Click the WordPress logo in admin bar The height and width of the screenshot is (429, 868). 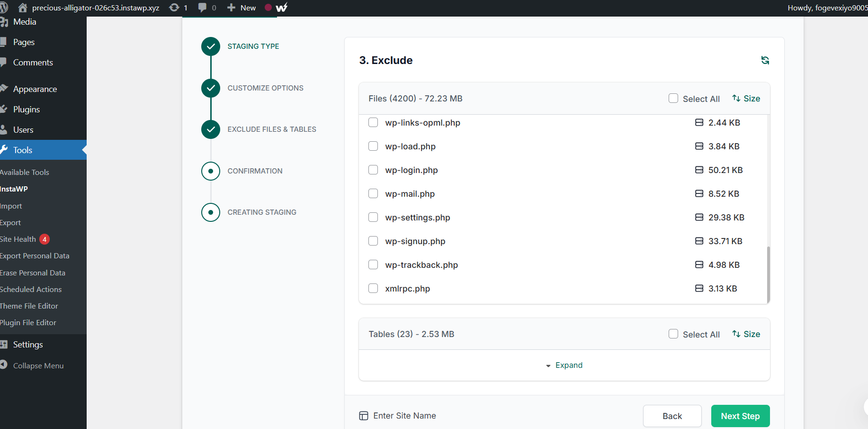(x=4, y=8)
